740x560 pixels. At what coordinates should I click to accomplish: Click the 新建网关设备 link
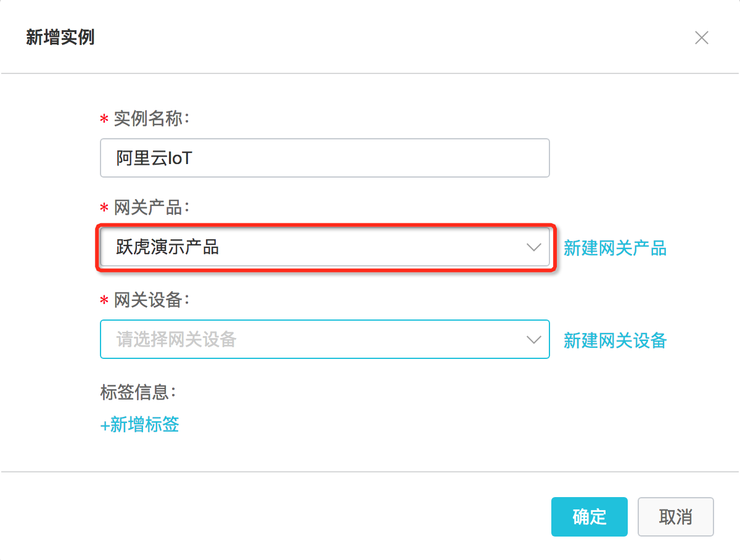(615, 340)
